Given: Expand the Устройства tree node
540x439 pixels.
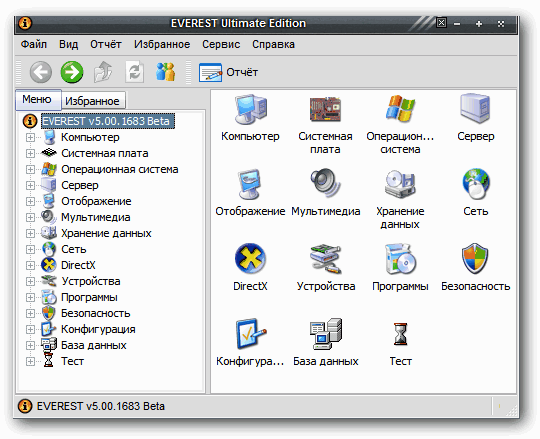Looking at the screenshot, I should 30,281.
